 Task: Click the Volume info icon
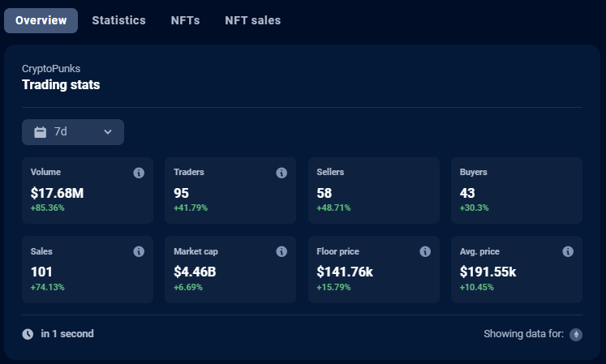point(139,173)
